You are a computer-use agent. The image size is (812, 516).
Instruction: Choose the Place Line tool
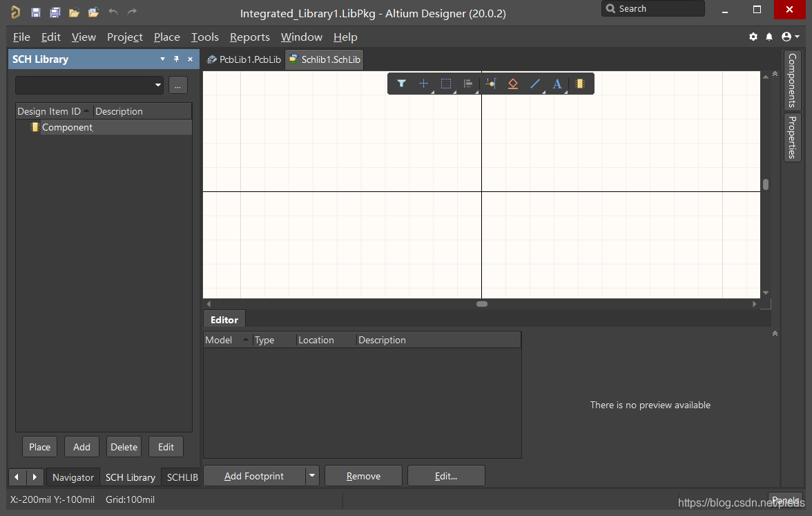[535, 84]
